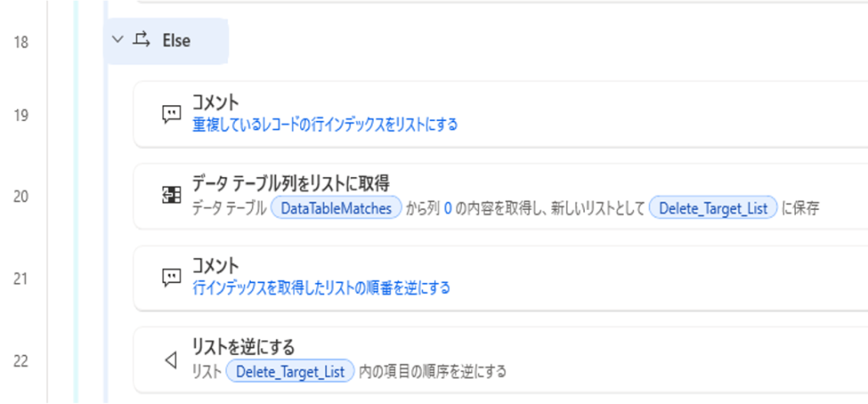Click line number 21 in the gutter
868x404 pixels.
[21, 277]
